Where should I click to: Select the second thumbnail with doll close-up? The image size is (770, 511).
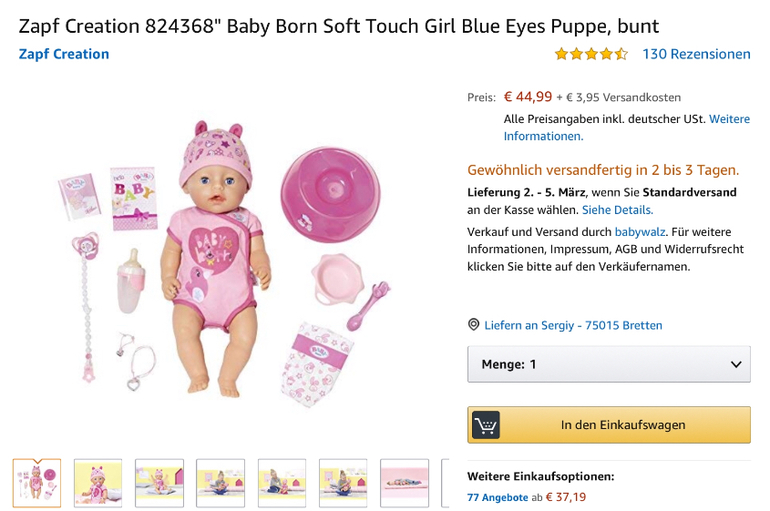[x=98, y=483]
